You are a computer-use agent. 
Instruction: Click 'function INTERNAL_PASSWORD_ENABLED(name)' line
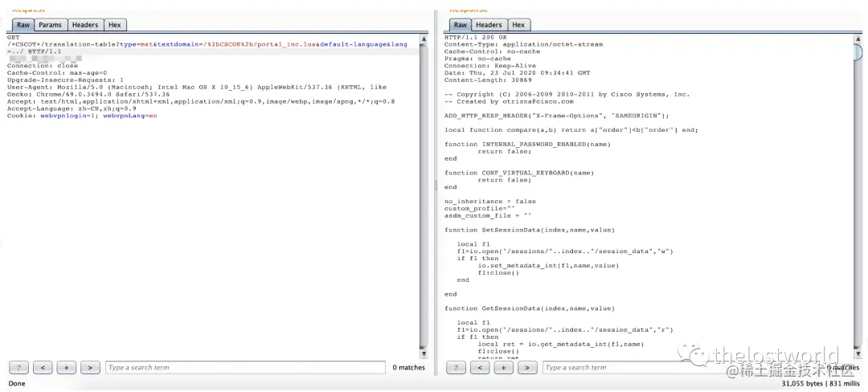click(527, 145)
